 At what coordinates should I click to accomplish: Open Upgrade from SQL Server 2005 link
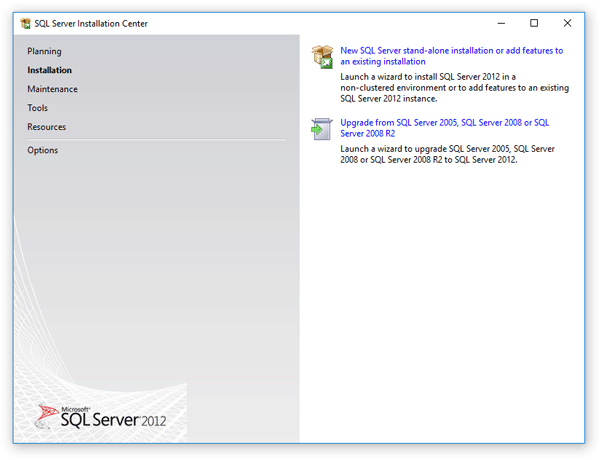tap(445, 128)
